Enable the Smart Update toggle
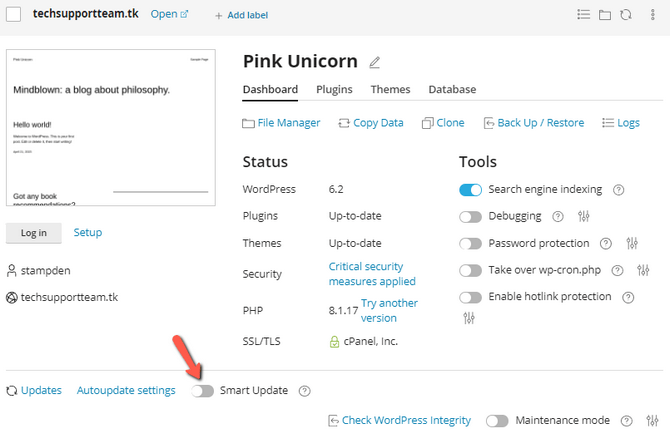 203,391
